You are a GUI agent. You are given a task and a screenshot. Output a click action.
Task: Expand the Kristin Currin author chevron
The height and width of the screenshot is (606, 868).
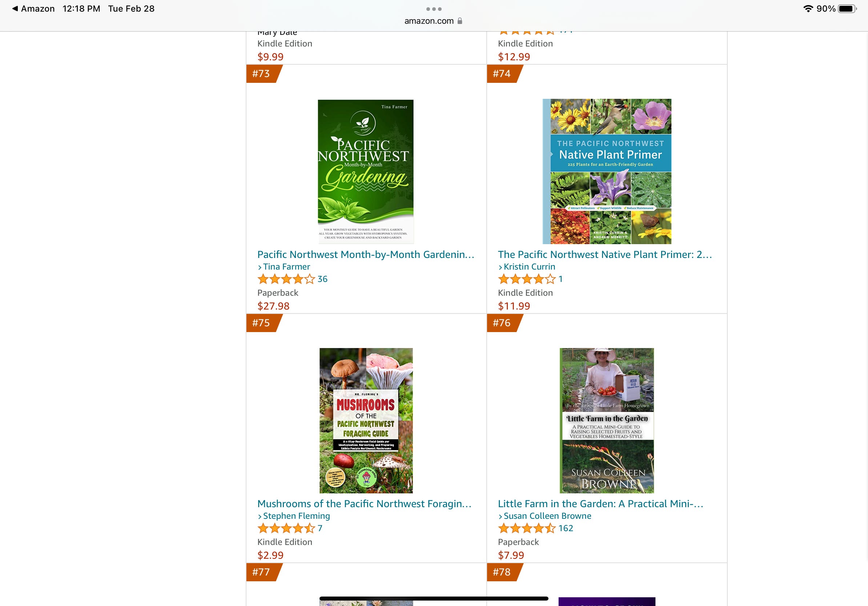click(x=501, y=267)
